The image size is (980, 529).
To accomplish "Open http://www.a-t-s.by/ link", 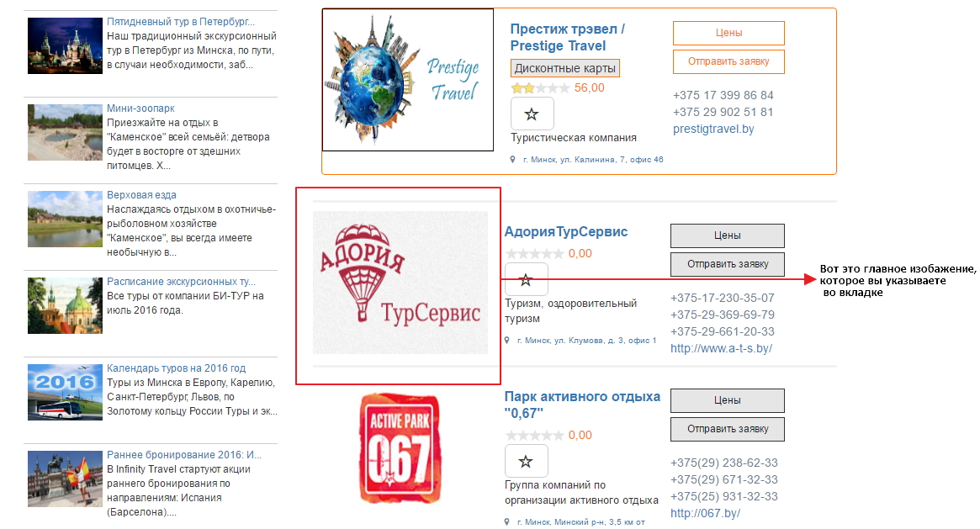I will click(721, 348).
